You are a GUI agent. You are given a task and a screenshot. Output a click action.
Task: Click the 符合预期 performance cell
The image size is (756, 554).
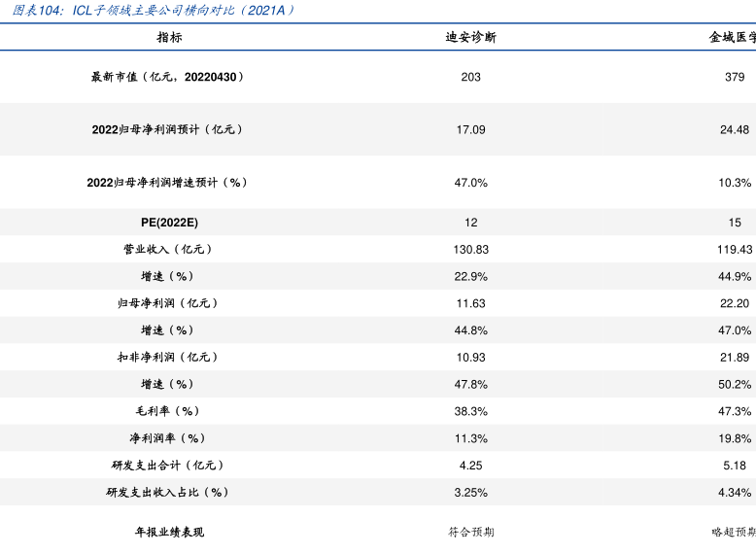pyautogui.click(x=470, y=533)
